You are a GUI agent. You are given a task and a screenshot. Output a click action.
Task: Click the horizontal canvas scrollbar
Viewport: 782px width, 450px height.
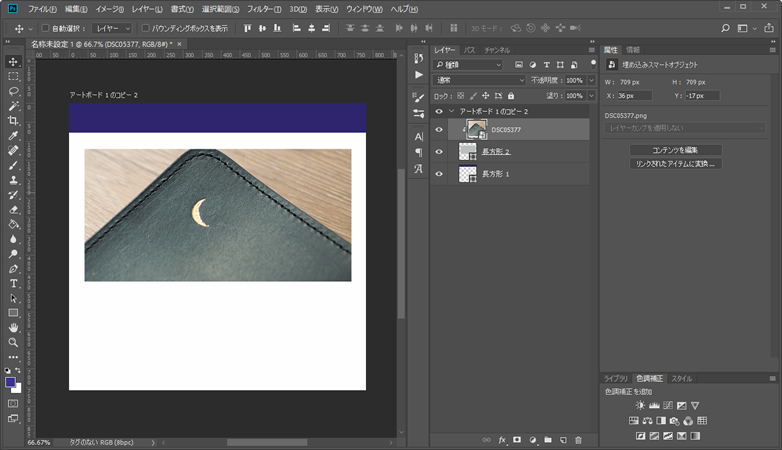tap(267, 443)
